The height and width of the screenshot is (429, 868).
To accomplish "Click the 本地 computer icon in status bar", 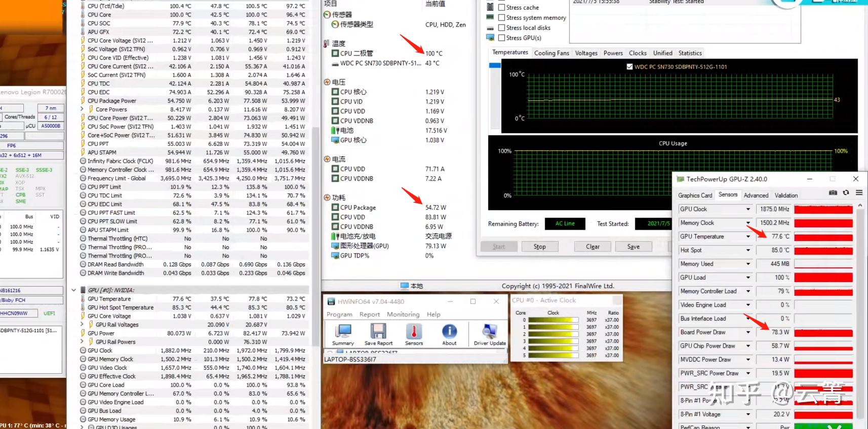I will [x=405, y=286].
